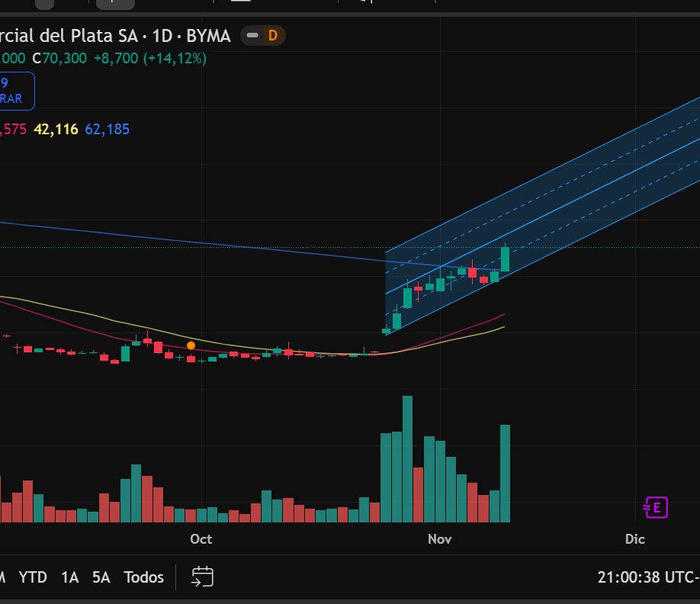Switch to the 1A time range
This screenshot has width=700, height=604.
click(x=69, y=577)
